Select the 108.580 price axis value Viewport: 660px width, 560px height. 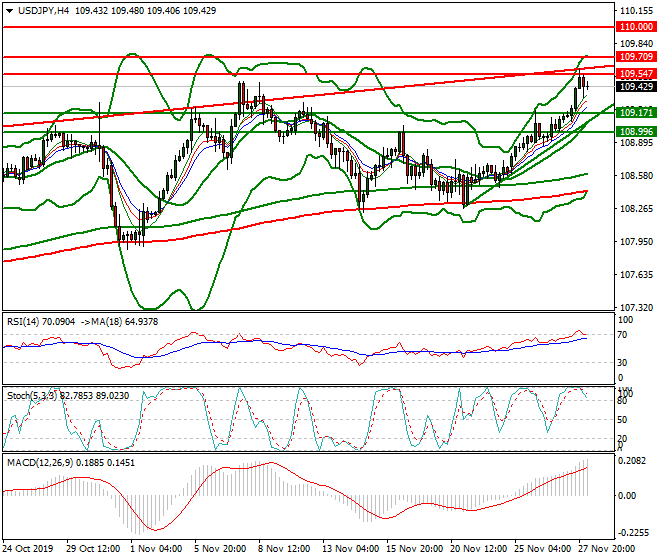[x=636, y=176]
